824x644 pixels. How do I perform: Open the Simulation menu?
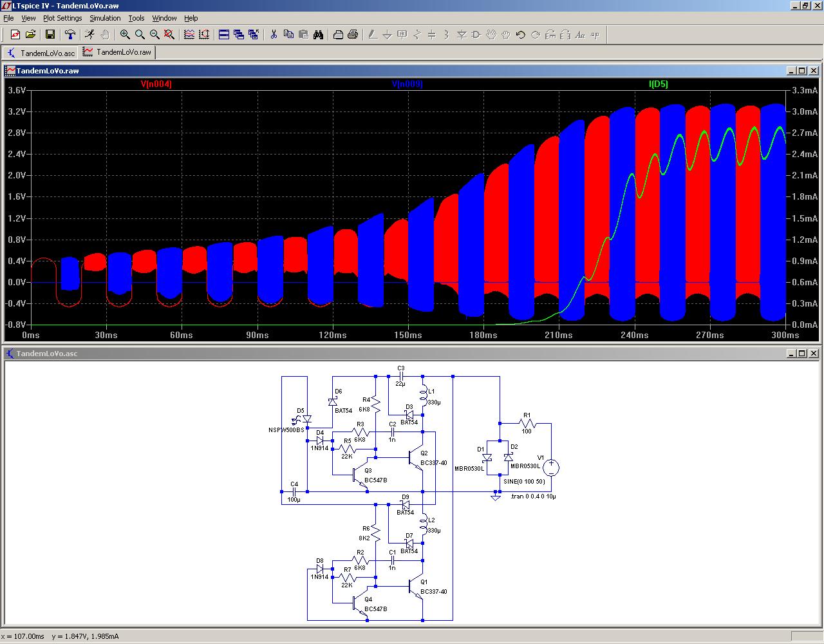pyautogui.click(x=105, y=18)
